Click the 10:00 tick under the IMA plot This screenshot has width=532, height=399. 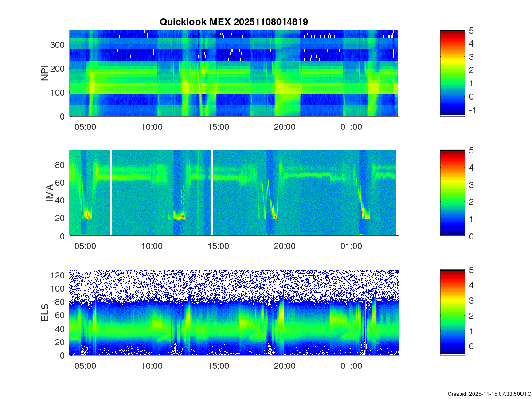coord(152,247)
